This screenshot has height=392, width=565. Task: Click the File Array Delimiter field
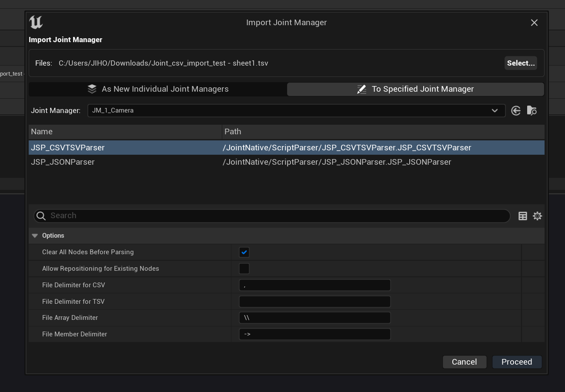pyautogui.click(x=314, y=318)
